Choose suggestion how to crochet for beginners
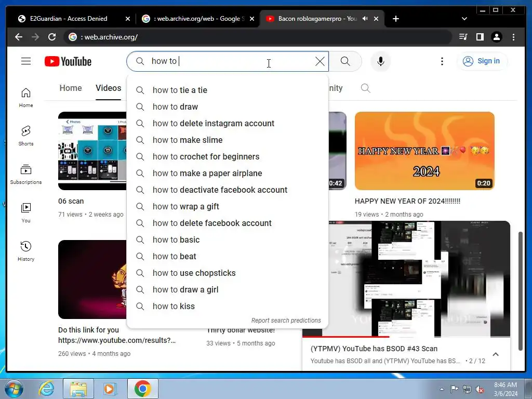The height and width of the screenshot is (399, 532). pos(228,156)
